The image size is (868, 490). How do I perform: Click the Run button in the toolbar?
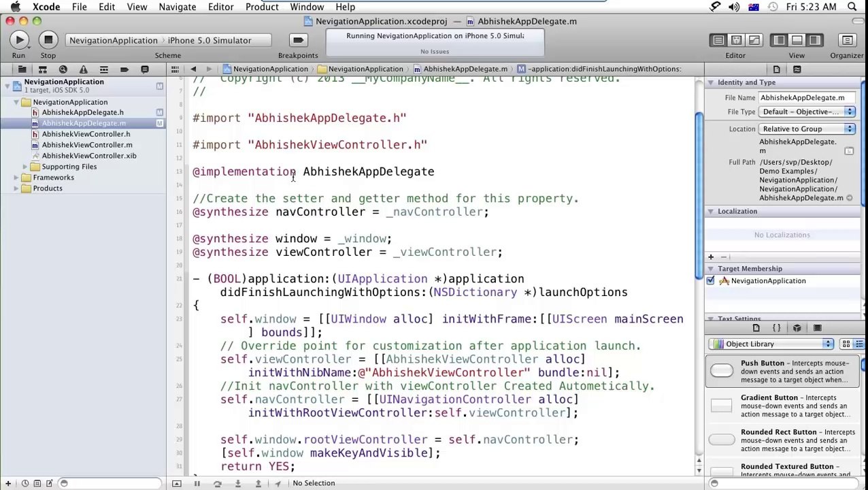19,40
